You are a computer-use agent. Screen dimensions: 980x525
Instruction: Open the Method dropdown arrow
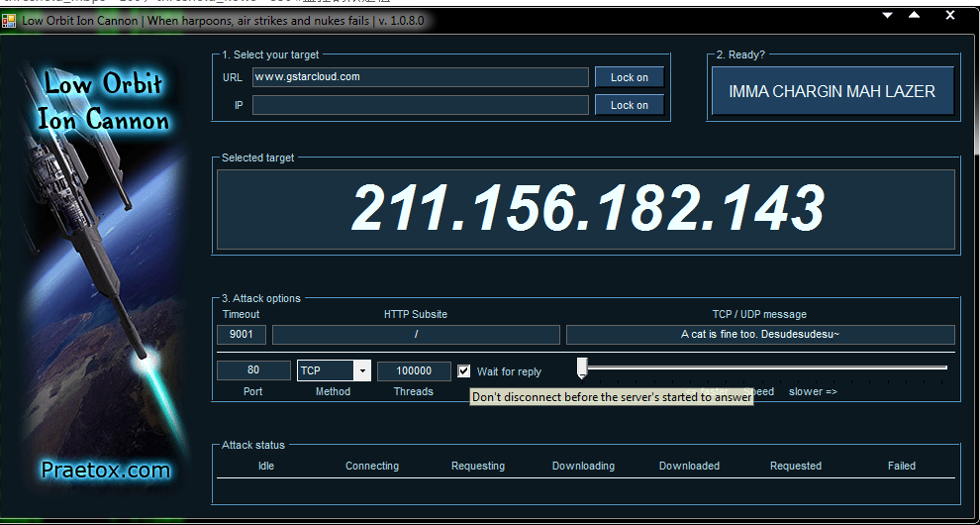[362, 370]
